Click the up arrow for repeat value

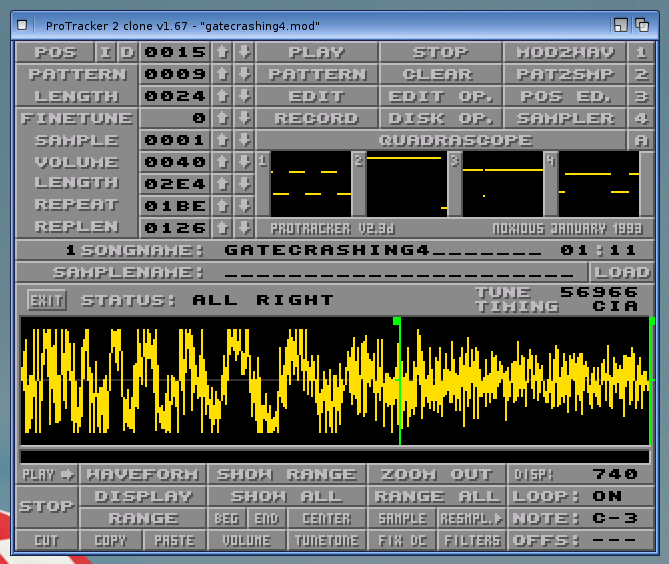(x=222, y=206)
